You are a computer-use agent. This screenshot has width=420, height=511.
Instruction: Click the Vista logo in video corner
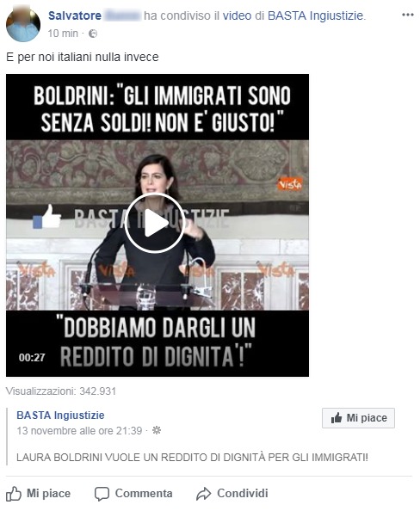click(289, 184)
